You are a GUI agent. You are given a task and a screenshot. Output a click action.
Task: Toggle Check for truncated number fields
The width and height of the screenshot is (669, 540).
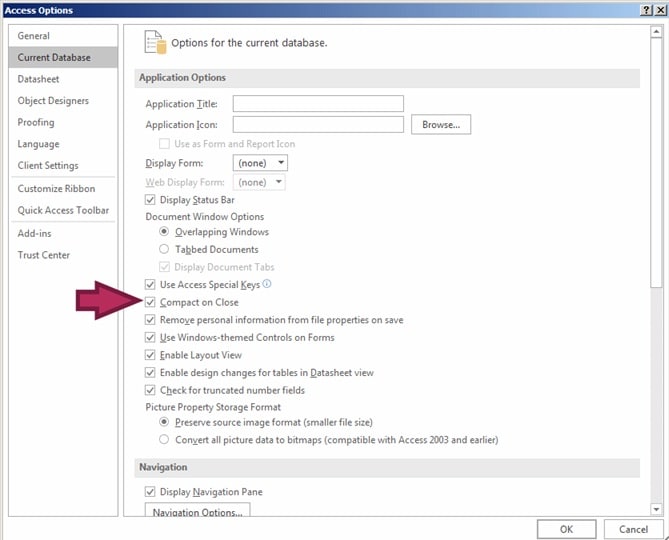tap(150, 390)
